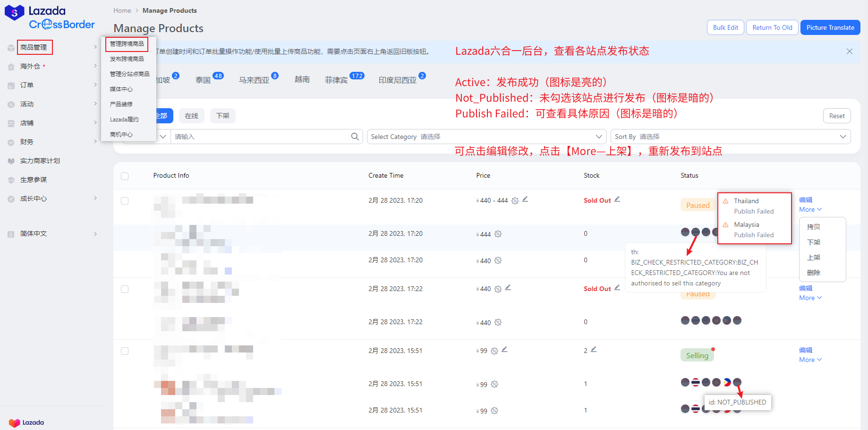Tick checkbox for product created 17:20
The height and width of the screenshot is (430, 868).
click(x=125, y=201)
